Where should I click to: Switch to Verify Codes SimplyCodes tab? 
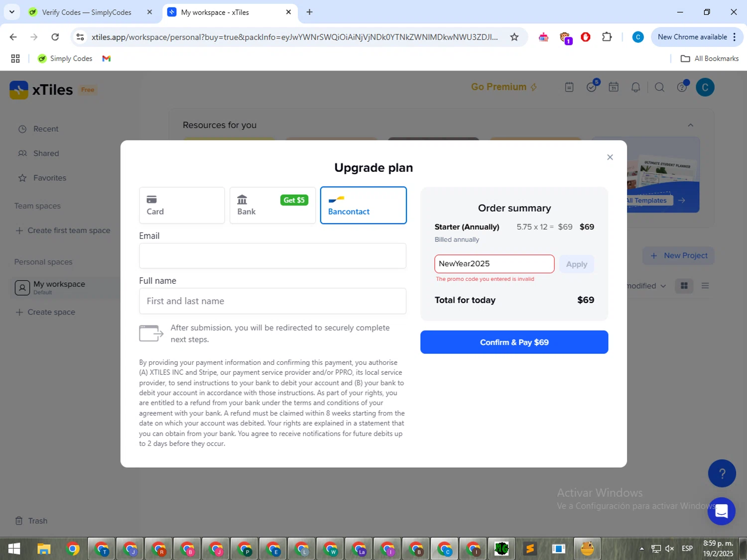point(87,12)
